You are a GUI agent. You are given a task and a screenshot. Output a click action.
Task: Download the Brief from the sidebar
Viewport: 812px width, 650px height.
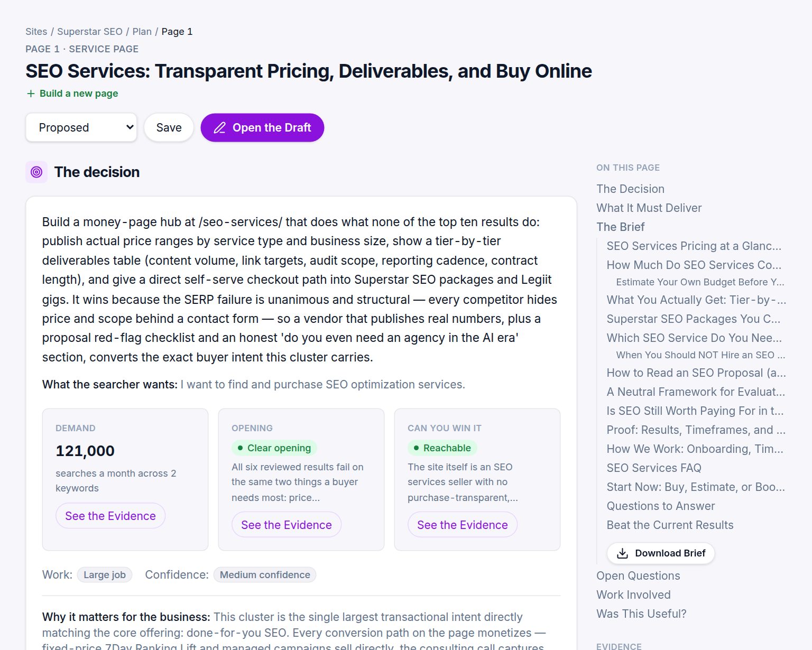[x=661, y=553]
